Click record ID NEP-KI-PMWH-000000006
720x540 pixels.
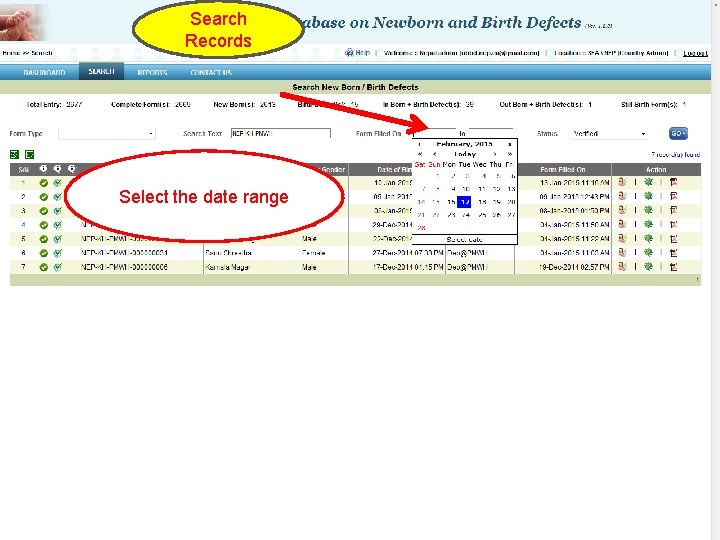pyautogui.click(x=124, y=267)
